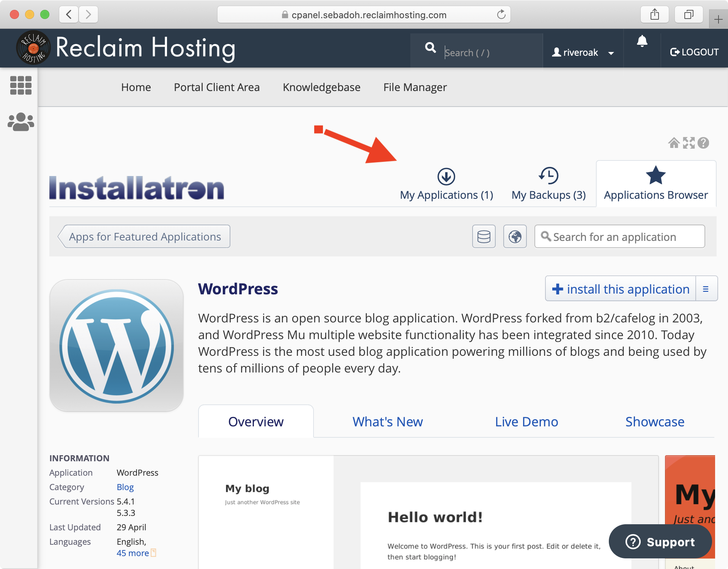Switch to What's New tab
The width and height of the screenshot is (728, 569).
coord(388,421)
